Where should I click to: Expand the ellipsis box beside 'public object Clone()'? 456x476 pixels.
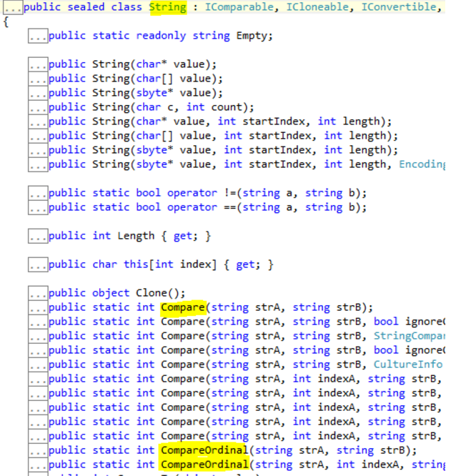click(38, 293)
